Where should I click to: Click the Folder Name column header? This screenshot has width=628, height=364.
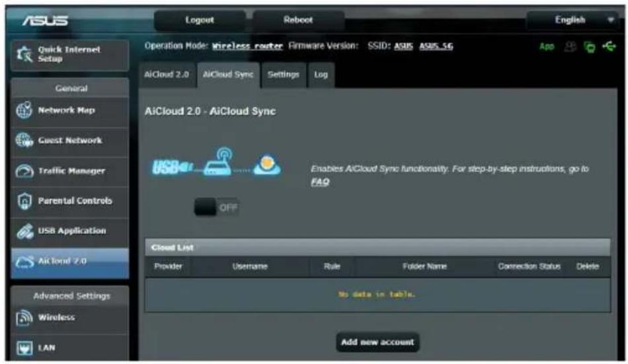(x=424, y=266)
